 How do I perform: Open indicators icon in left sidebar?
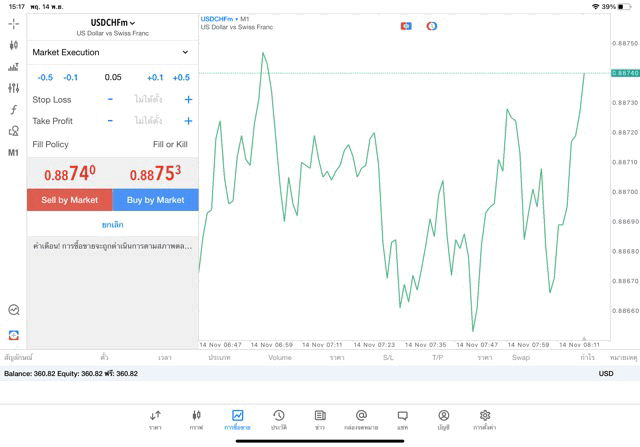click(13, 67)
